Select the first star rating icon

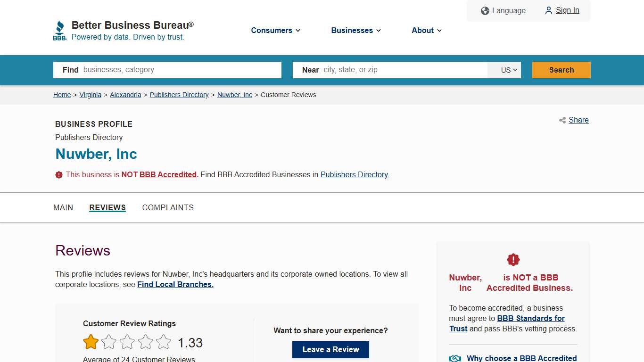click(91, 342)
